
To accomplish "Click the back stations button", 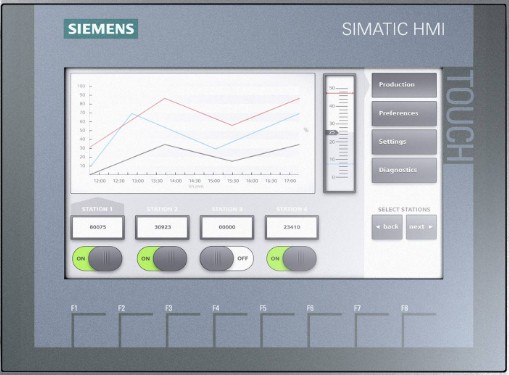I will tap(387, 227).
